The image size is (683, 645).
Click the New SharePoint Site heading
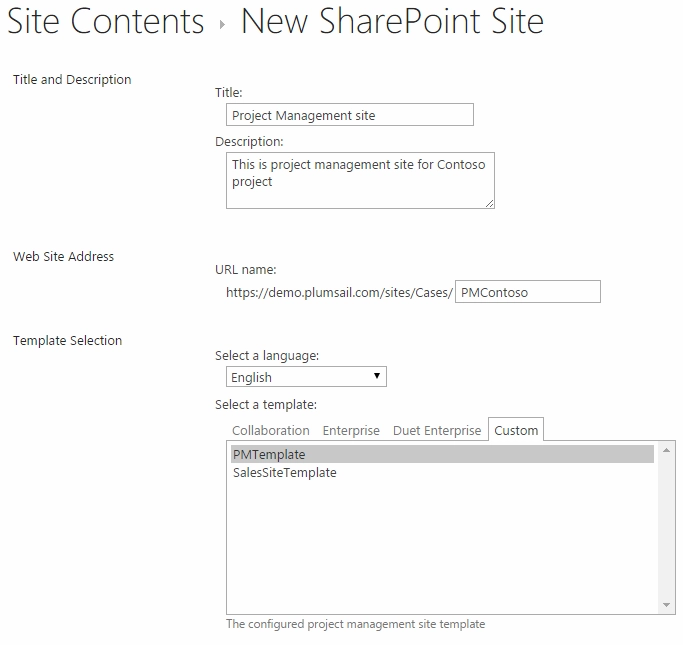click(x=392, y=21)
